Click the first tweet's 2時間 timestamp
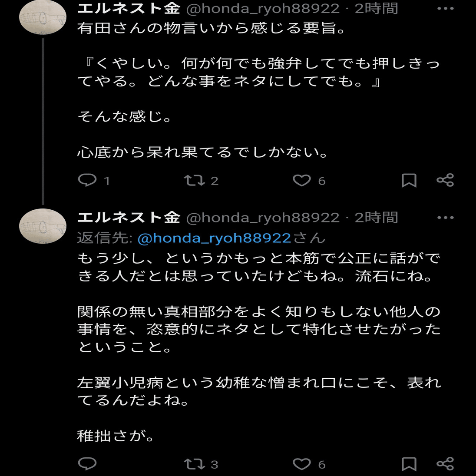This screenshot has width=476, height=476. (x=376, y=8)
